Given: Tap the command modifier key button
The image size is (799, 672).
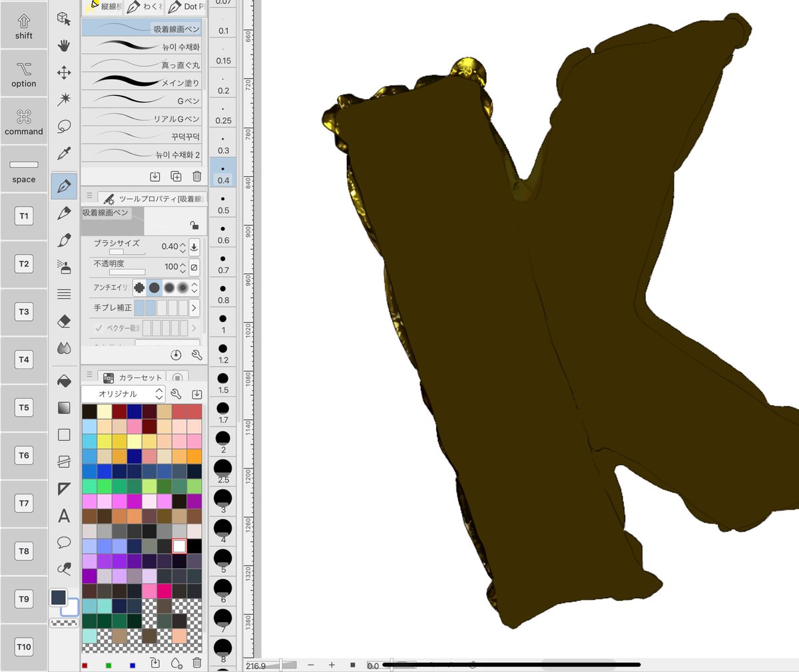Looking at the screenshot, I should pyautogui.click(x=24, y=122).
